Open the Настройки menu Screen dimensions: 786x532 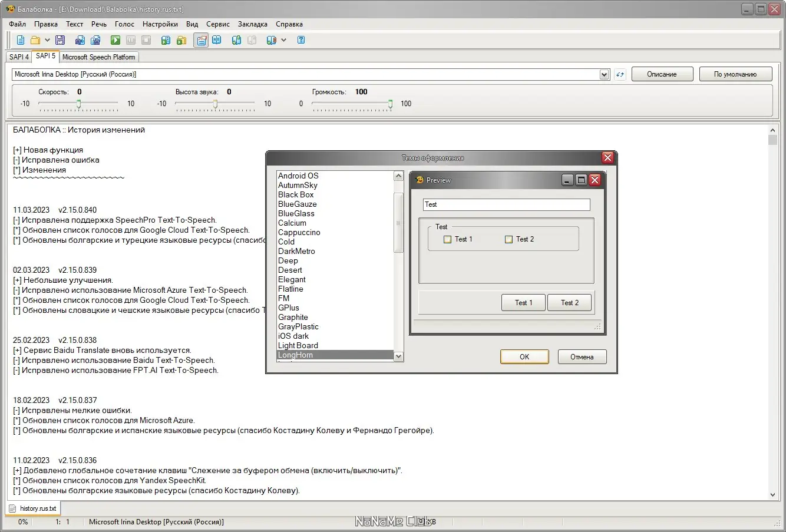tap(160, 24)
